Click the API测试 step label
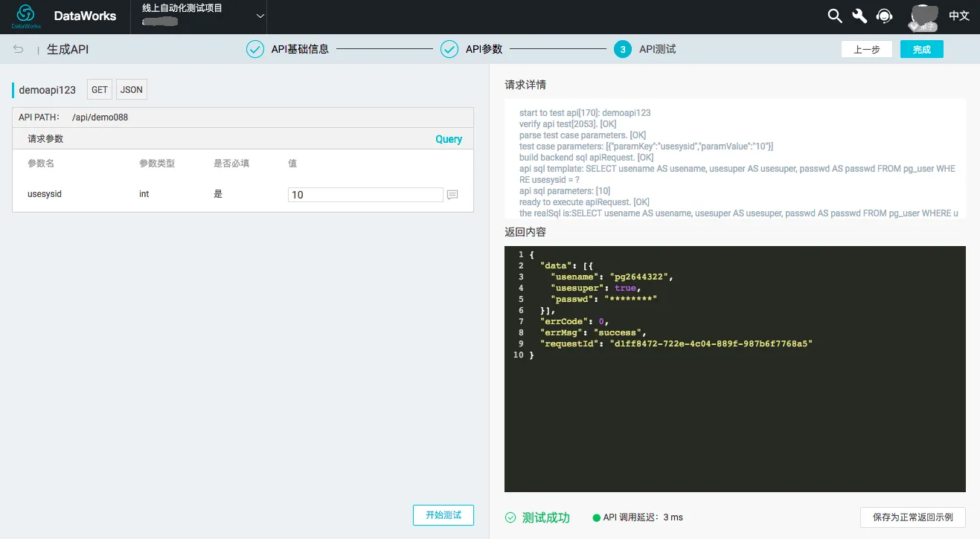This screenshot has height=539, width=980. point(658,49)
